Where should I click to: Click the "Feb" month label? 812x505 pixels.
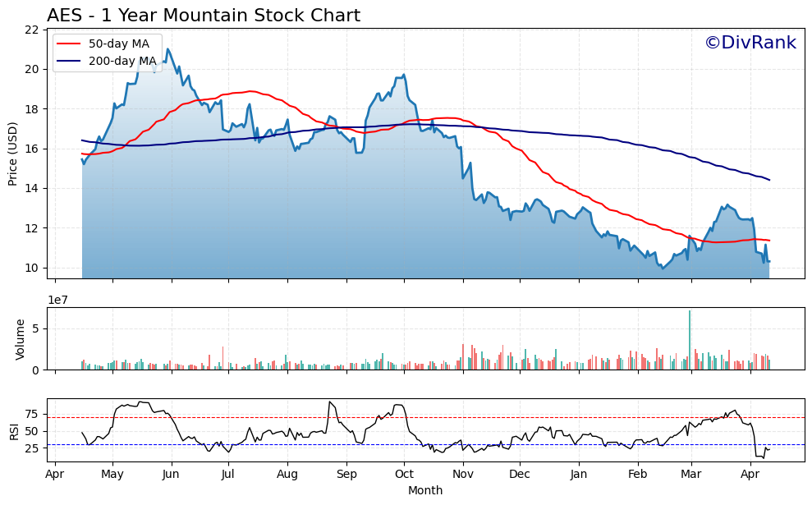coord(637,475)
